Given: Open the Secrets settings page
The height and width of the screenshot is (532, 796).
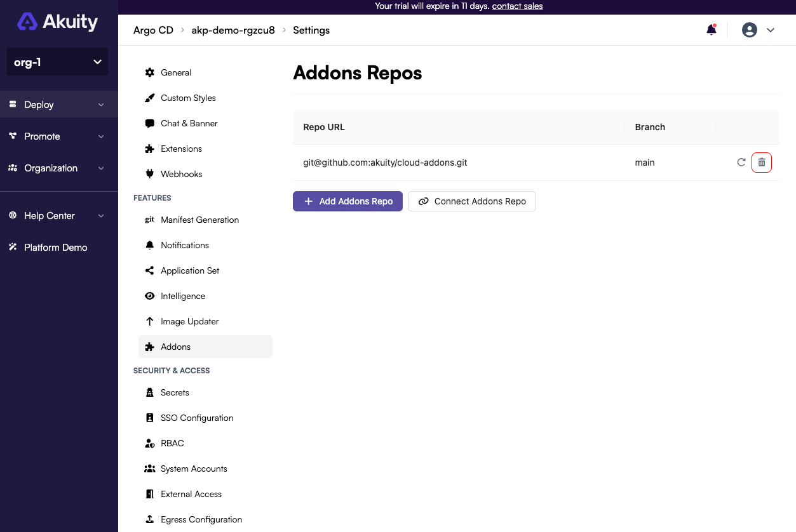Looking at the screenshot, I should [175, 392].
